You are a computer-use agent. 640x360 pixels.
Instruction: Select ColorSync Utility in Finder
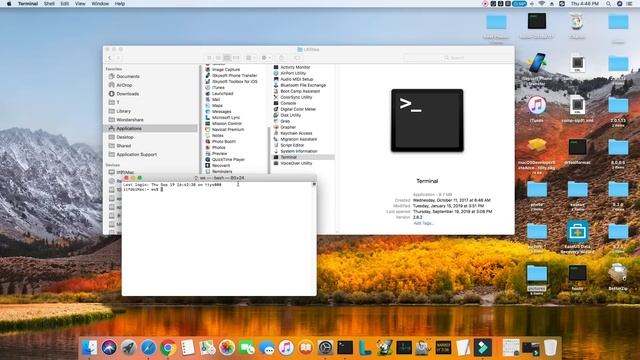[x=296, y=97]
